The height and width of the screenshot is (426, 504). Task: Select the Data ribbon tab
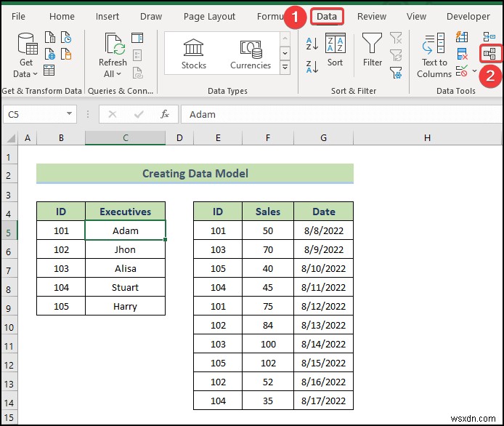(327, 17)
